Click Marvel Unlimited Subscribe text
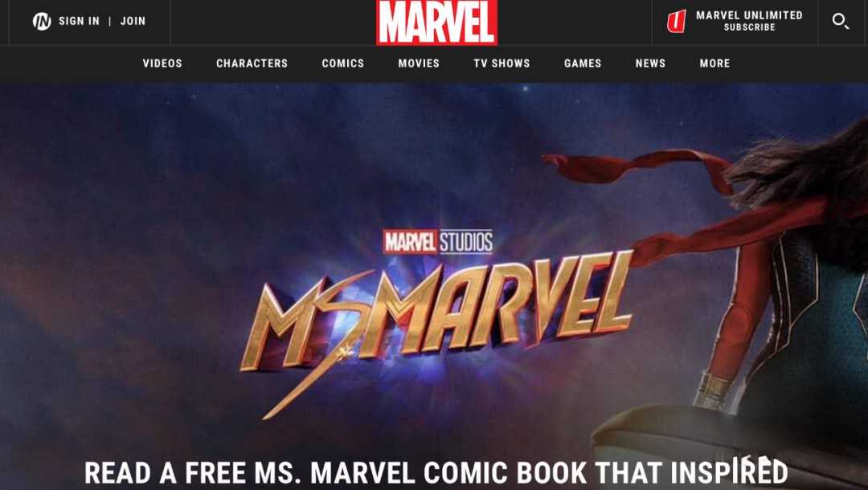 [749, 21]
